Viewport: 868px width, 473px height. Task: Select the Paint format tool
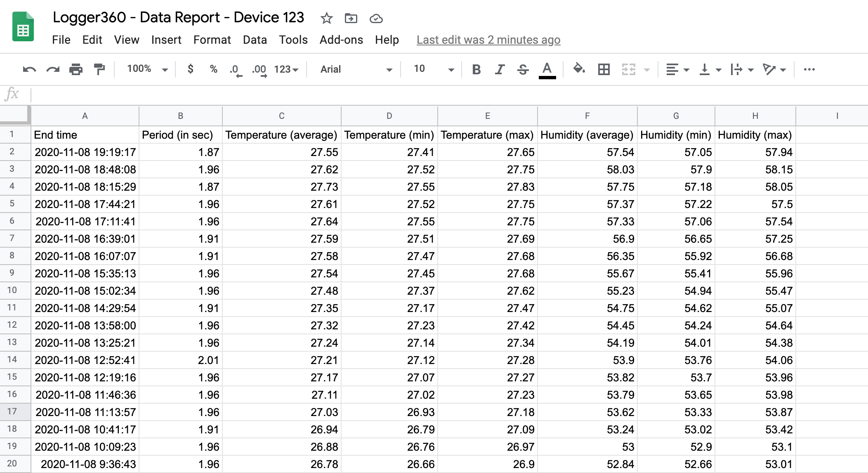click(x=99, y=69)
